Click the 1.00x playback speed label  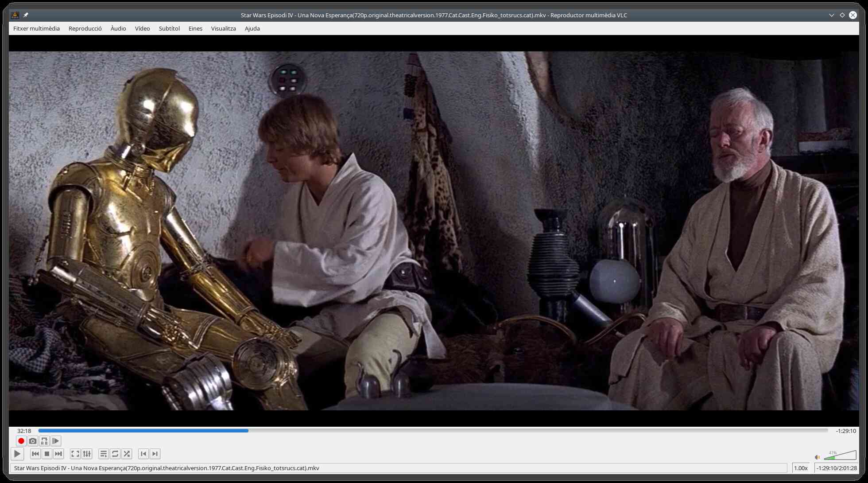[x=800, y=468]
